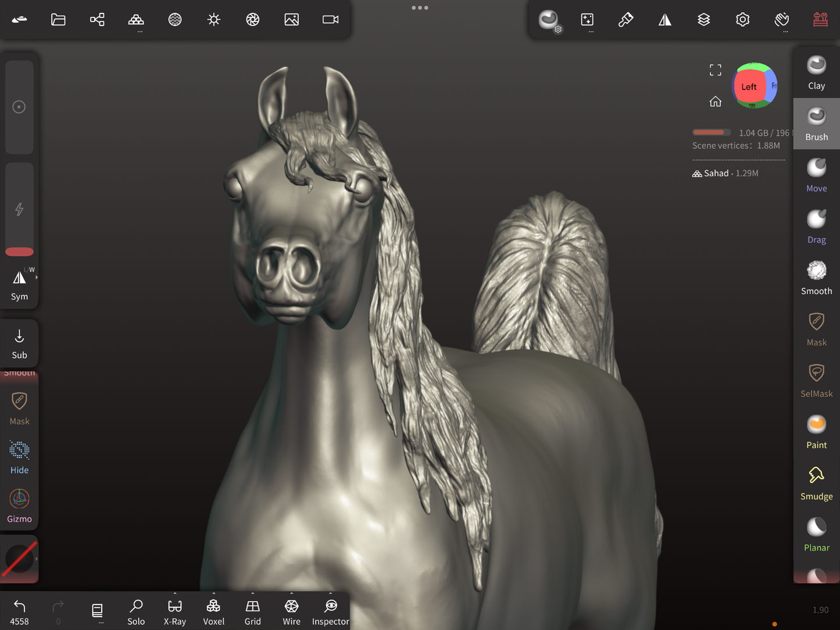
Task: Select the Clay sculpting tool
Action: click(816, 73)
